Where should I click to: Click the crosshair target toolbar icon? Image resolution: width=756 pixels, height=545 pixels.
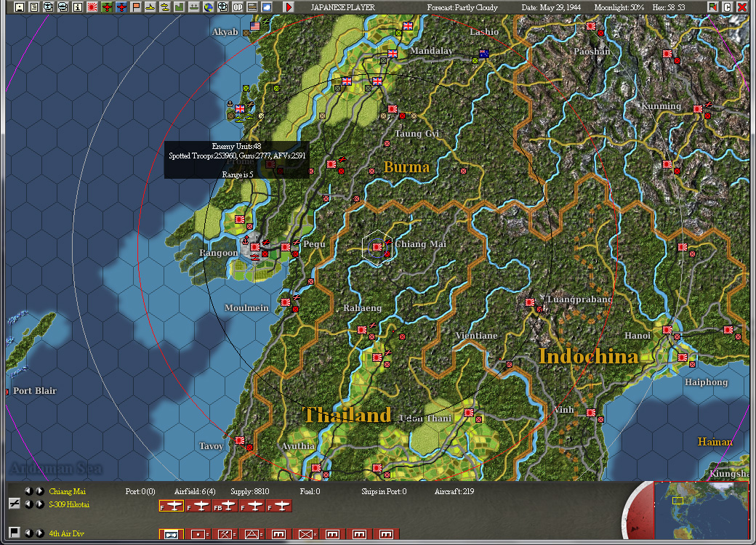coord(222,7)
